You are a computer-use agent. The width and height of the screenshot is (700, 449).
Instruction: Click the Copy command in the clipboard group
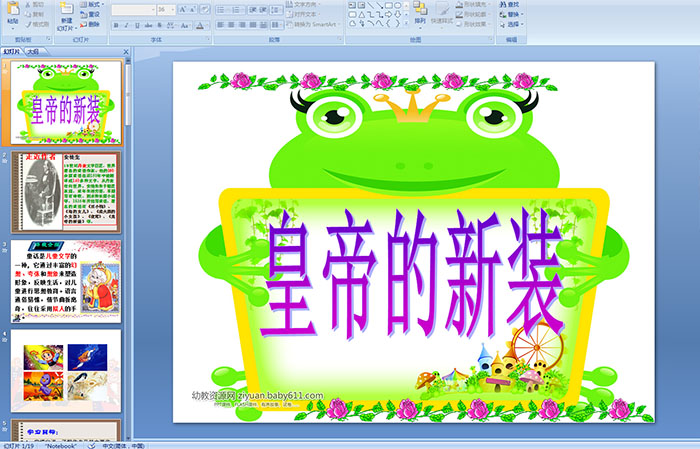34,15
